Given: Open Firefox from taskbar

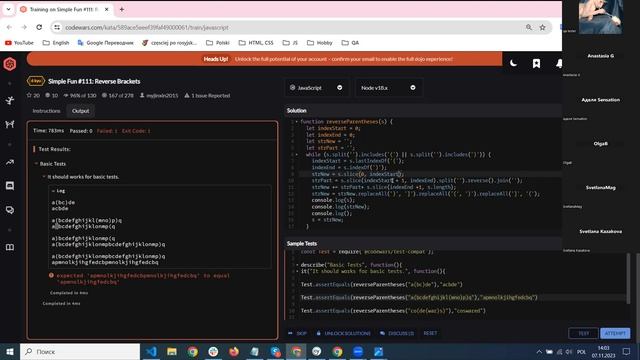Looking at the screenshot, I should coord(234,351).
